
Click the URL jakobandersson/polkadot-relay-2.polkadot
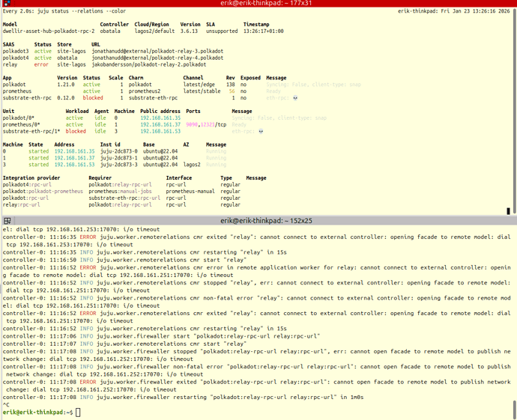click(148, 64)
